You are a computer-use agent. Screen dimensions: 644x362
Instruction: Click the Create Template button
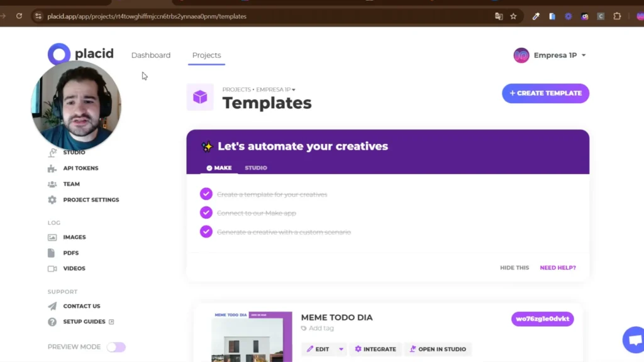tap(545, 93)
